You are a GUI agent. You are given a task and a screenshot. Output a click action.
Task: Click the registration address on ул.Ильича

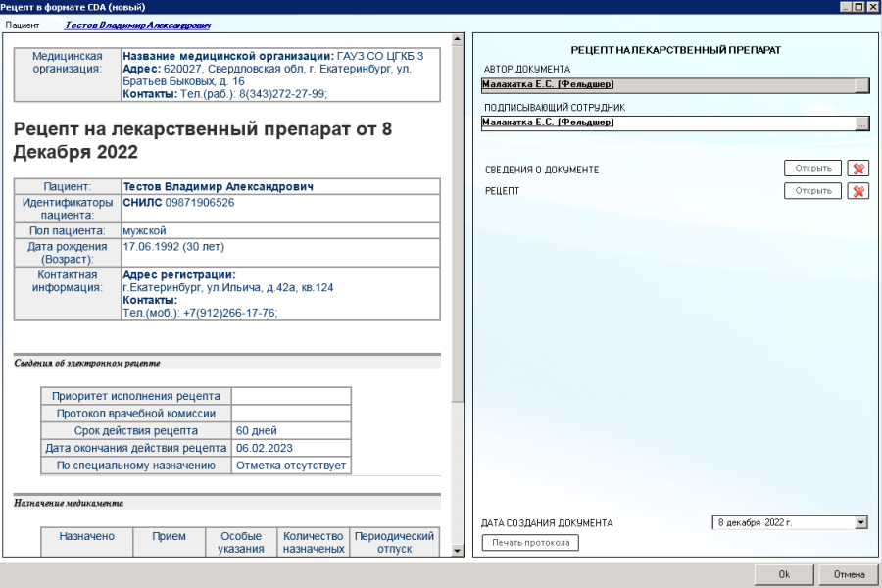(228, 287)
